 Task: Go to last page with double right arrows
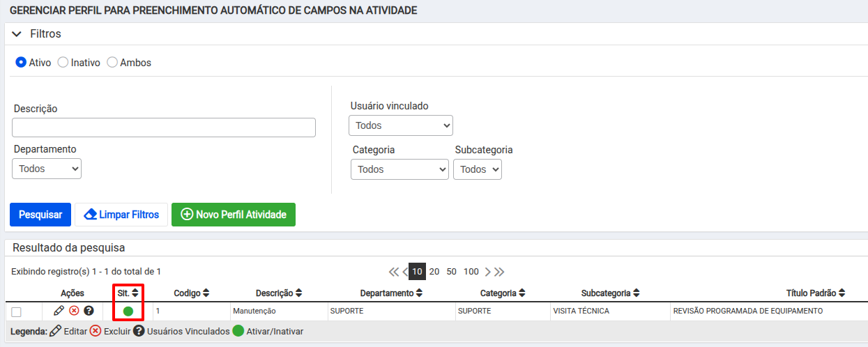tap(499, 272)
